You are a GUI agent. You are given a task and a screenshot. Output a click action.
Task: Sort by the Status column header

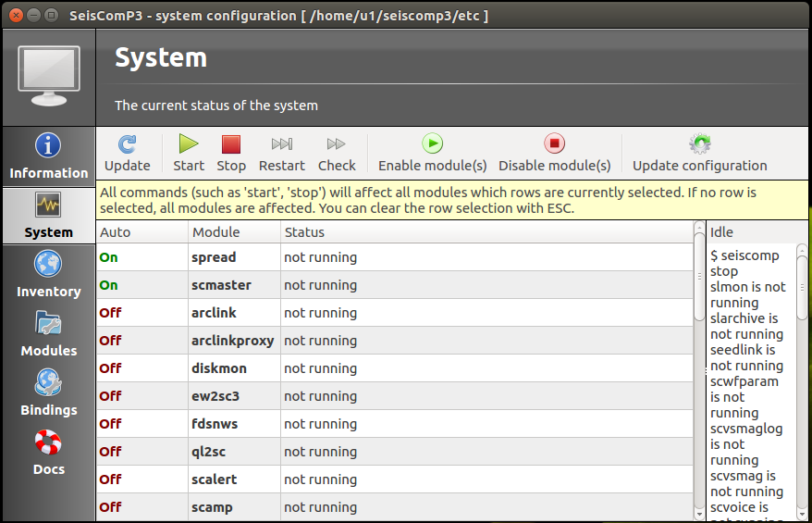tap(486, 232)
